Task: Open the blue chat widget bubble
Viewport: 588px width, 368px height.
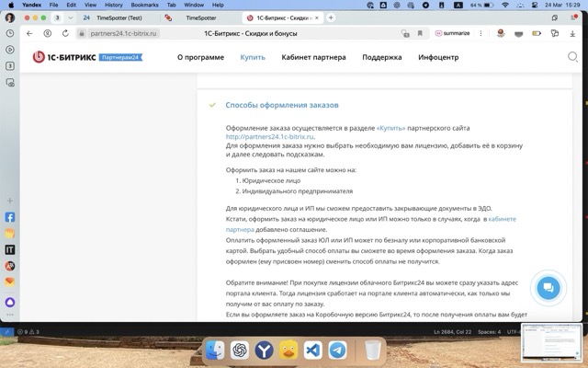Action: tap(548, 287)
